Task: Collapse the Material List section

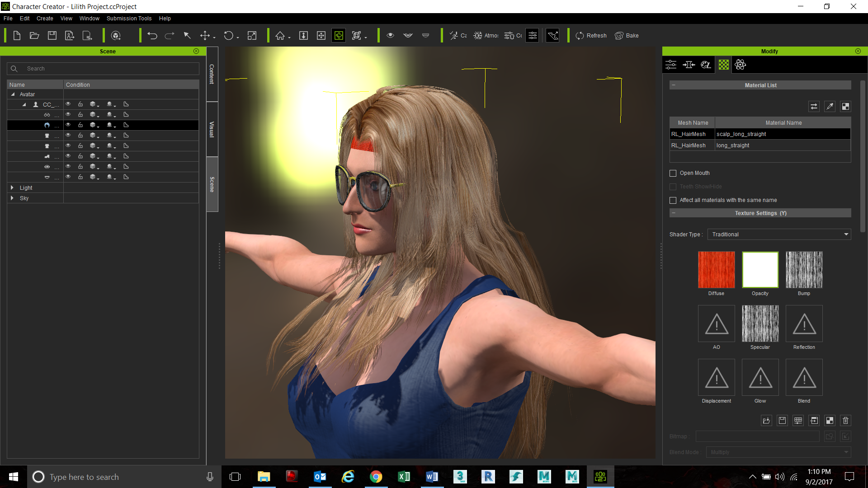Action: pos(674,85)
